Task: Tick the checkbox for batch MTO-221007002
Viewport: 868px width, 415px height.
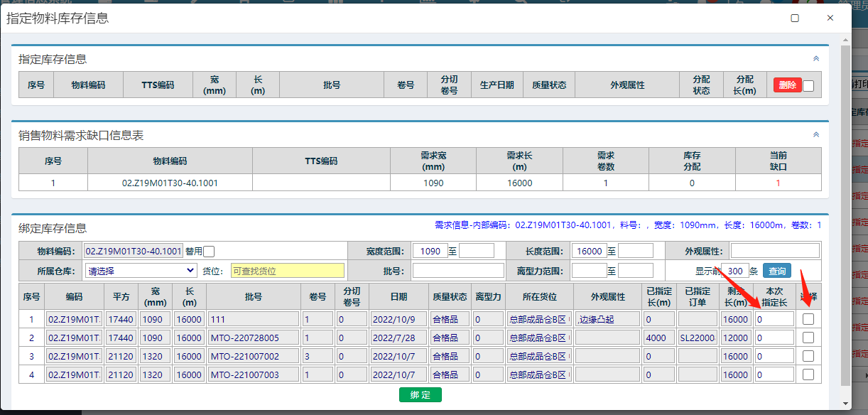Action: click(x=808, y=357)
